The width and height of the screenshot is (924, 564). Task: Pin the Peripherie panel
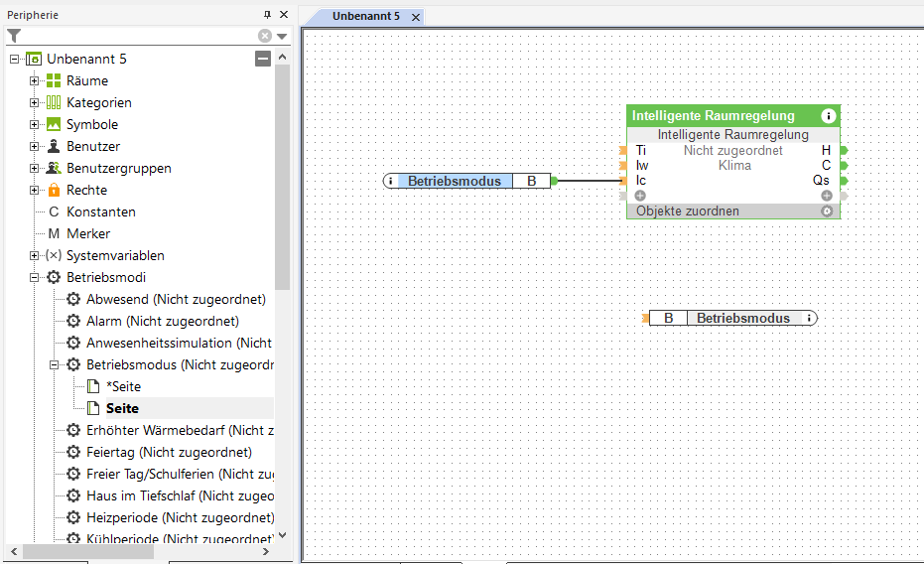[268, 15]
